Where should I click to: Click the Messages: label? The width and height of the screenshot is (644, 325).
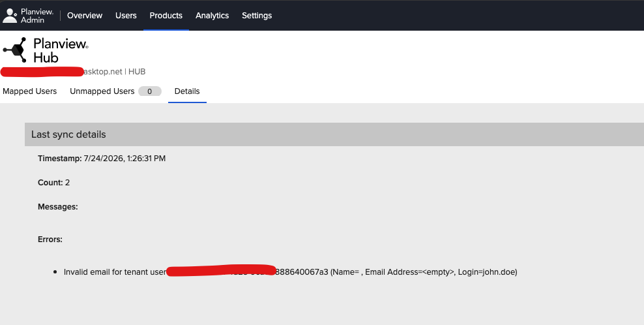click(x=58, y=207)
